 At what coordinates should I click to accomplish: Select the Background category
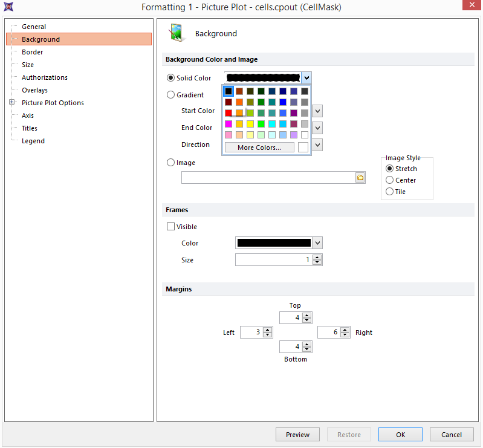(x=79, y=39)
